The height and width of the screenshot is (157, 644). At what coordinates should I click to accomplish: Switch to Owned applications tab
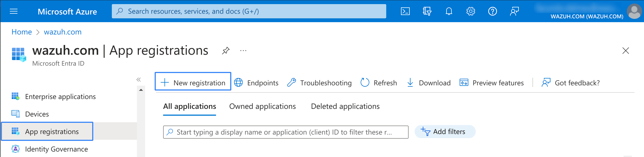click(x=262, y=106)
